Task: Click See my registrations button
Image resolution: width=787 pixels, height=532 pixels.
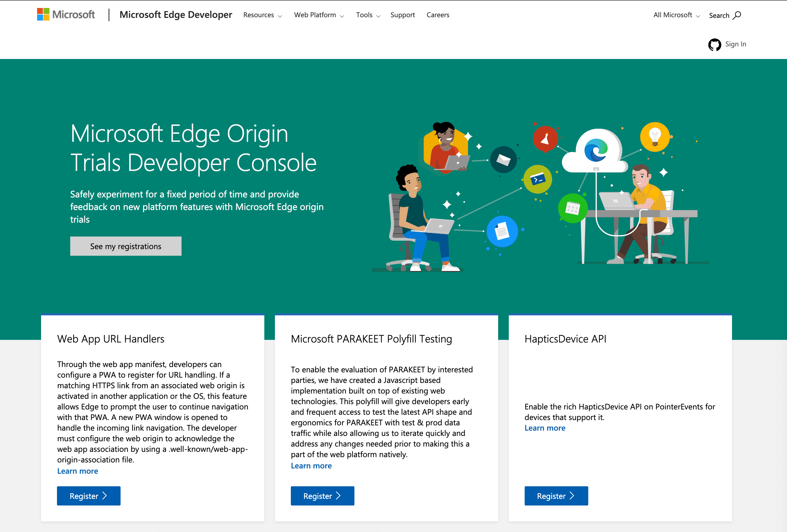Action: point(125,246)
